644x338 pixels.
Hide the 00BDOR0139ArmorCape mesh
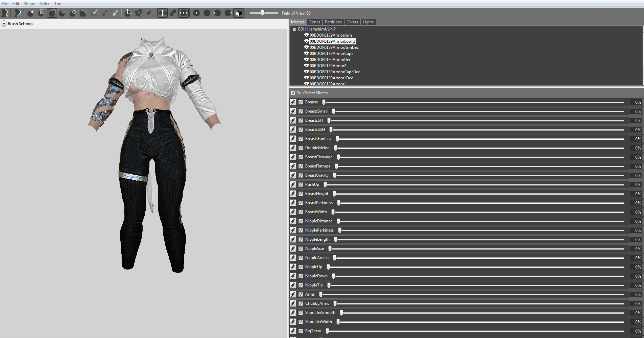[x=306, y=54]
